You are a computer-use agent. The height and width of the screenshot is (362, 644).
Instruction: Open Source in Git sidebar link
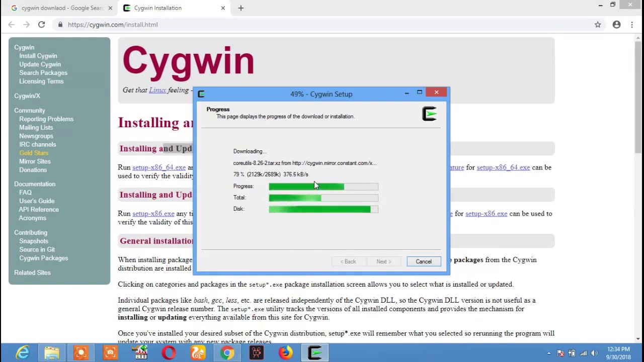37,250
